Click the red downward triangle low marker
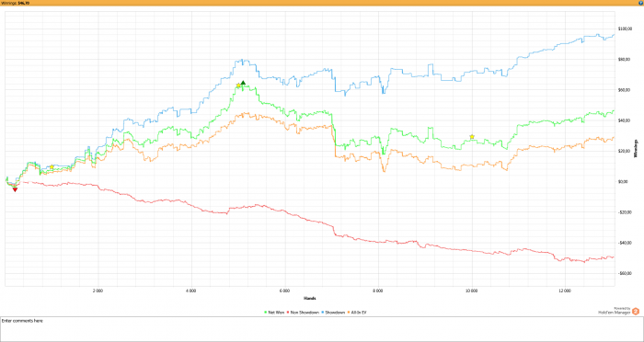This screenshot has width=644, height=342. (x=15, y=189)
